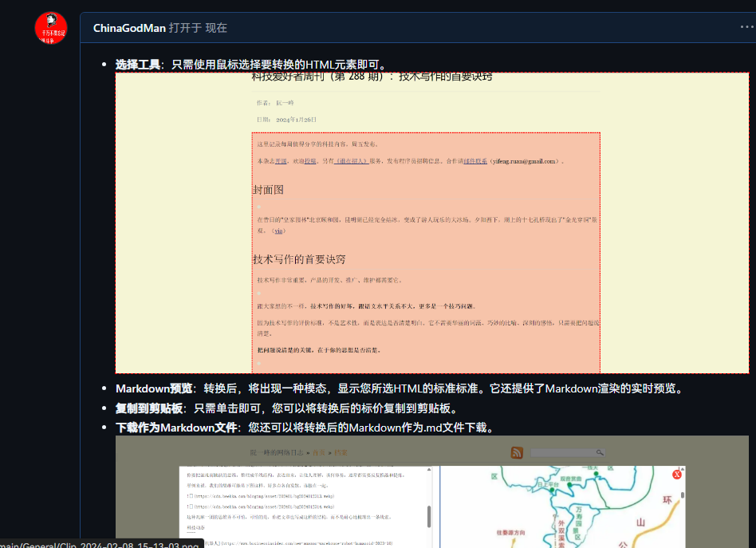This screenshot has height=548, width=756.
Task: Click the magnifier icon in the search box
Action: (x=597, y=453)
